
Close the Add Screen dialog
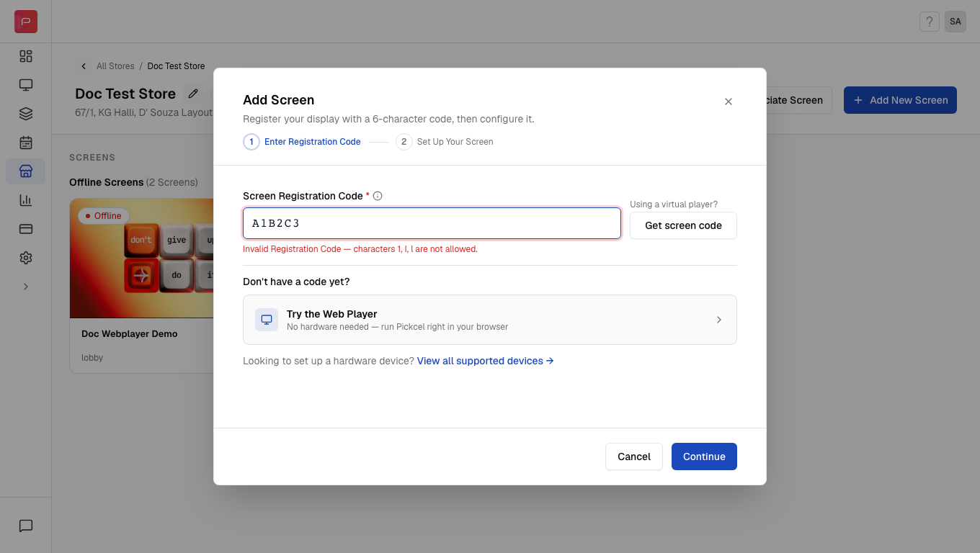click(729, 102)
